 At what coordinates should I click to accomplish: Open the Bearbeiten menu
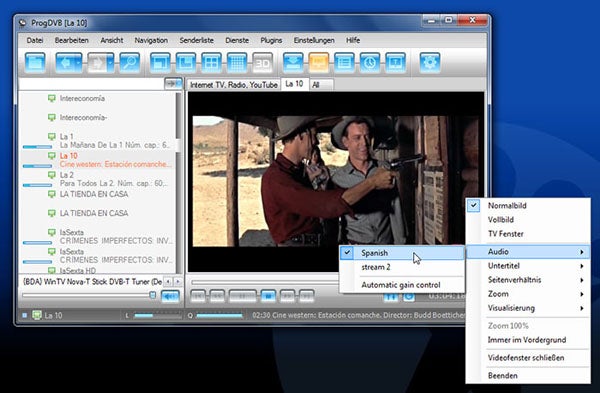coord(72,40)
